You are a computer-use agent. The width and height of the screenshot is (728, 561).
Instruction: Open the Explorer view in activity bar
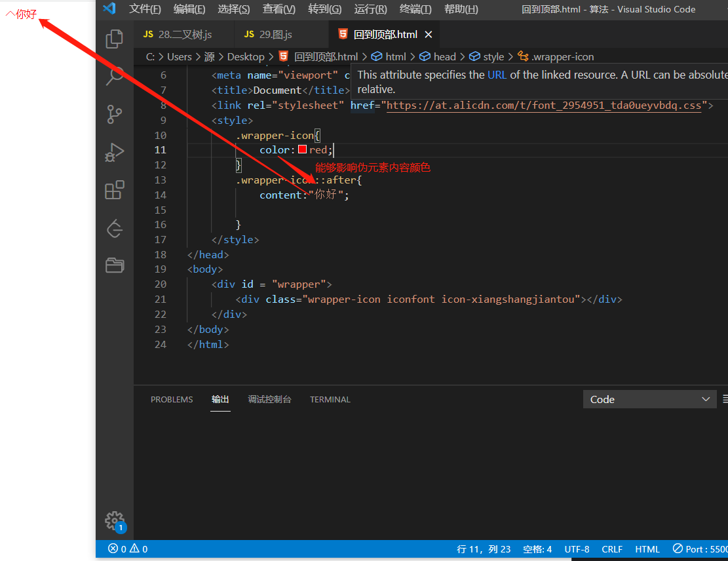pyautogui.click(x=114, y=39)
